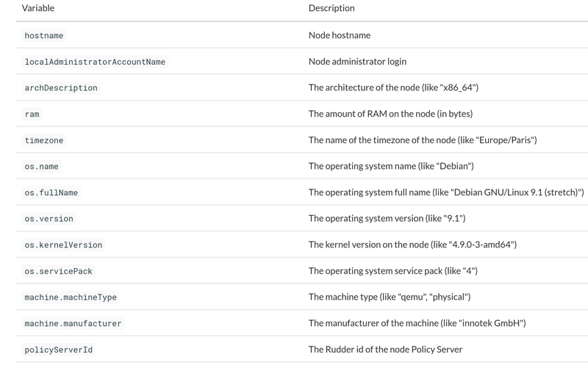Select the os.name variable

tap(41, 167)
